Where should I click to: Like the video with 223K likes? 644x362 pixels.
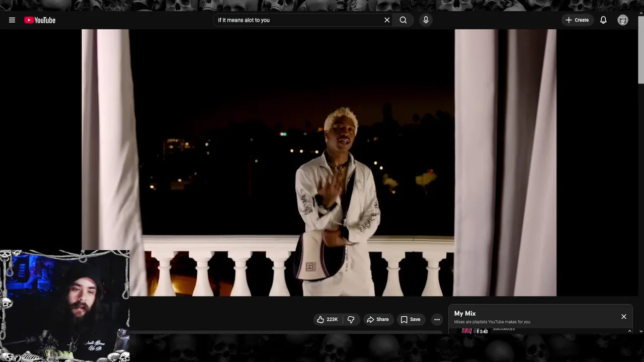coord(327,319)
